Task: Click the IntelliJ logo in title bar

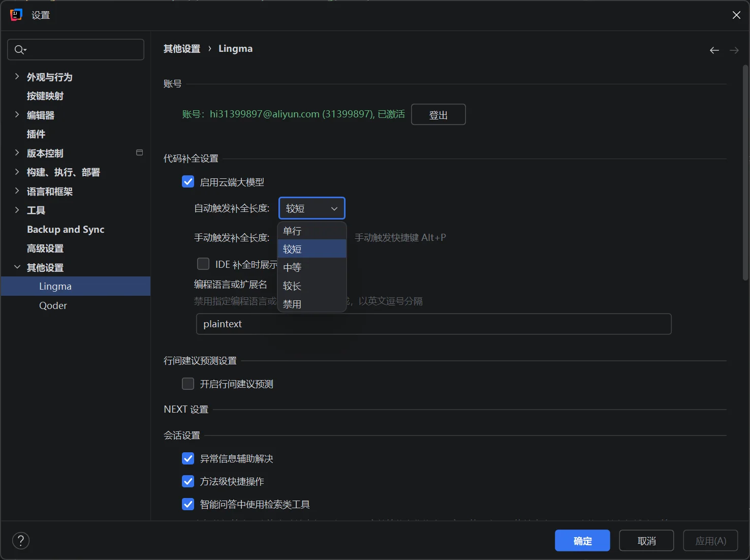Action: (x=16, y=15)
